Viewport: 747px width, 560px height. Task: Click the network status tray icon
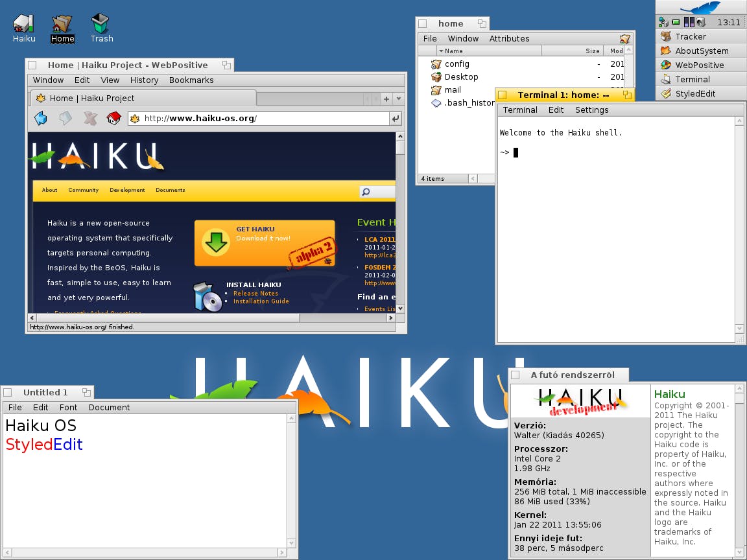point(663,22)
